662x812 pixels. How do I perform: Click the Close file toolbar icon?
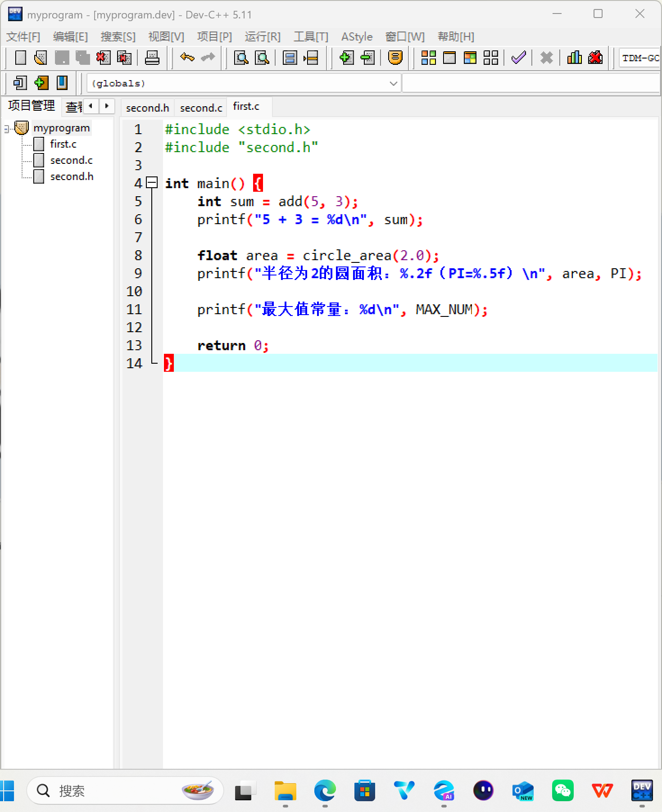click(103, 58)
